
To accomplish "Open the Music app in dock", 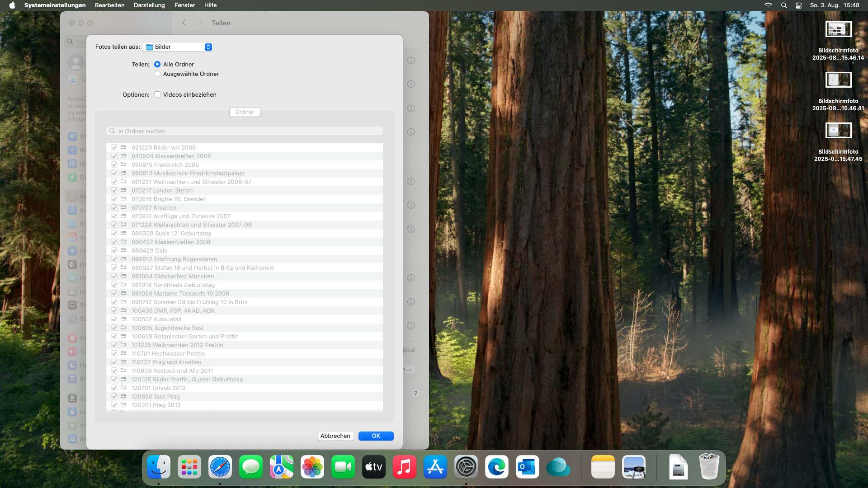I will pos(405,467).
